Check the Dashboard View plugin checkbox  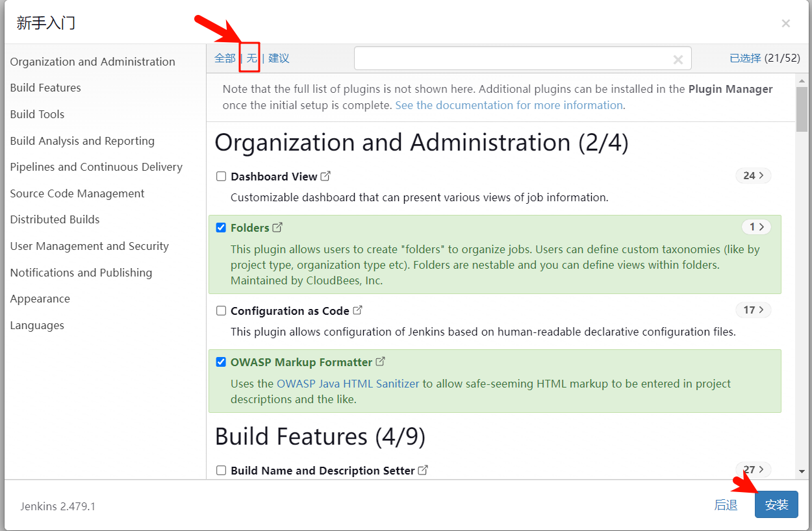(222, 177)
